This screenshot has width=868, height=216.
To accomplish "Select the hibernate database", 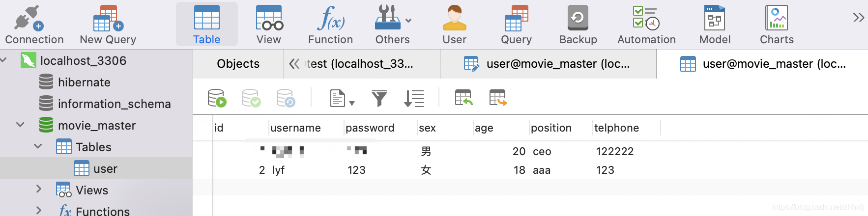I will tap(84, 82).
